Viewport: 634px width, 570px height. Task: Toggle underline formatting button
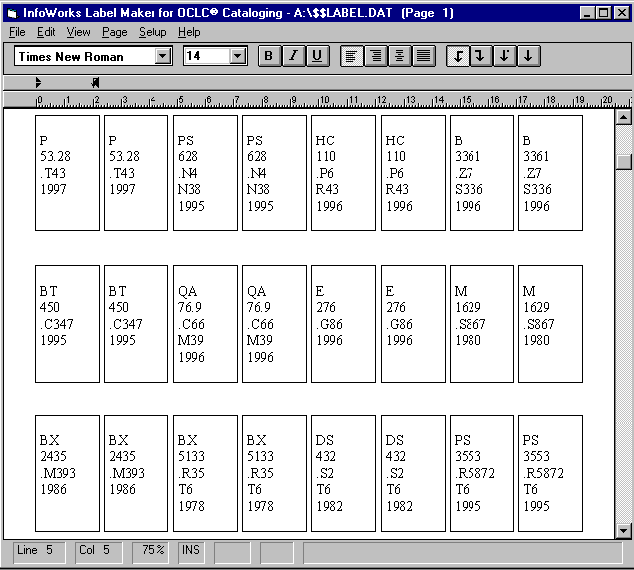point(317,56)
